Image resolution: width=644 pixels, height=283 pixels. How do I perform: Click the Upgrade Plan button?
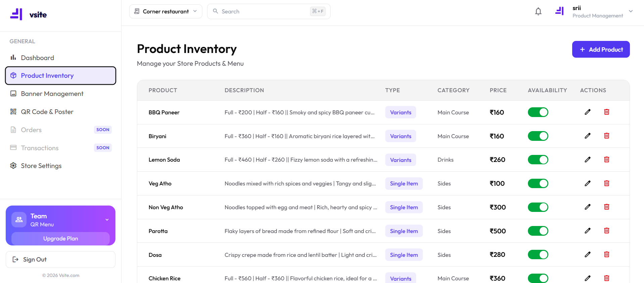pyautogui.click(x=60, y=238)
